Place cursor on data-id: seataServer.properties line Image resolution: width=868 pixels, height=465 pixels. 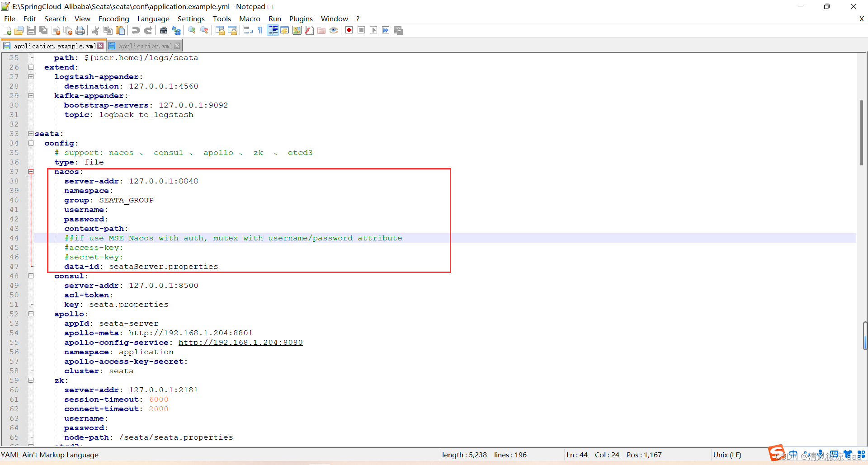pos(141,267)
